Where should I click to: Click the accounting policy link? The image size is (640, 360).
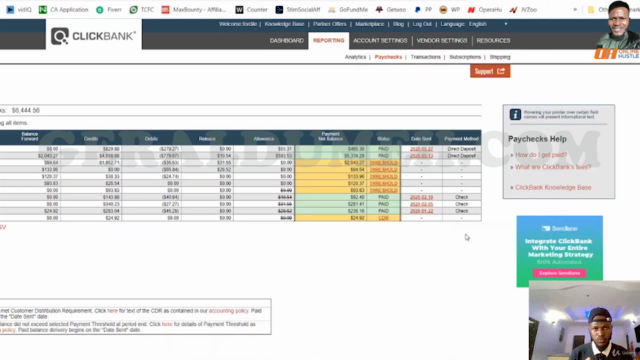[x=228, y=311]
